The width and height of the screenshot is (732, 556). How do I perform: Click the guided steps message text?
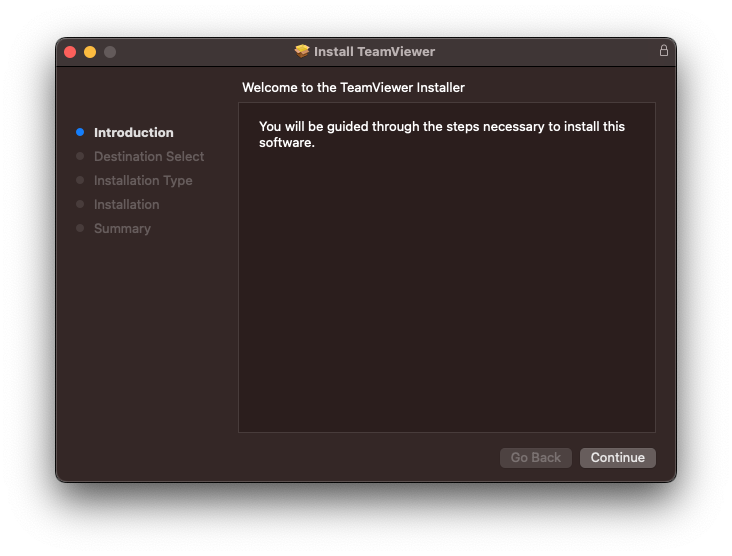tap(442, 134)
